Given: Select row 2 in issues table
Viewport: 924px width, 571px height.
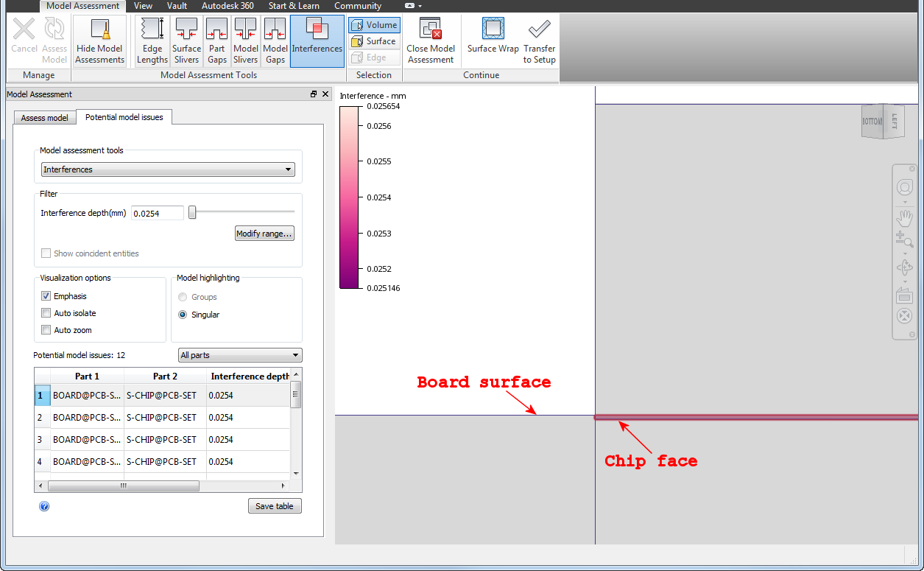Looking at the screenshot, I should (x=163, y=417).
